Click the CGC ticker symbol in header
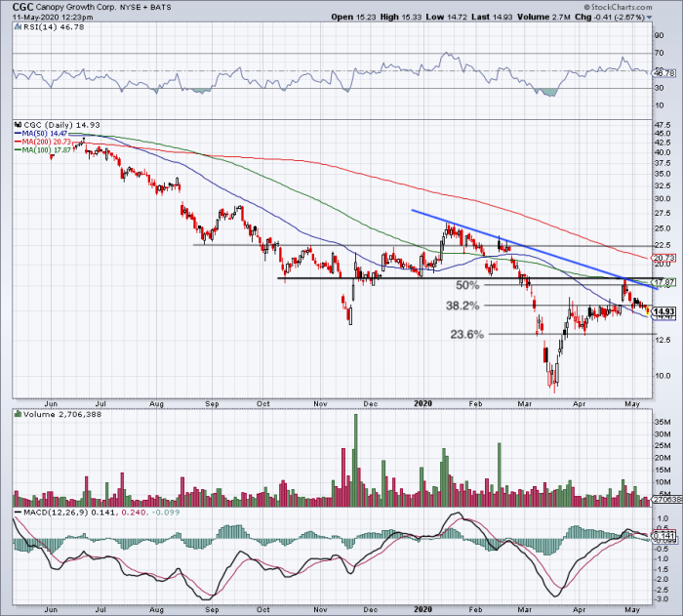Viewport: 683px width, 616px height. pyautogui.click(x=22, y=7)
